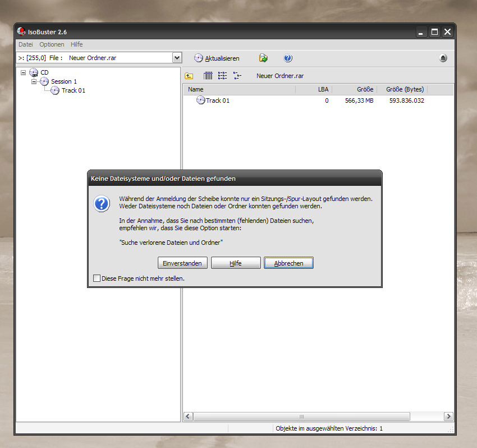Select the 'Session 1' tree label
The image size is (477, 448).
coord(64,81)
